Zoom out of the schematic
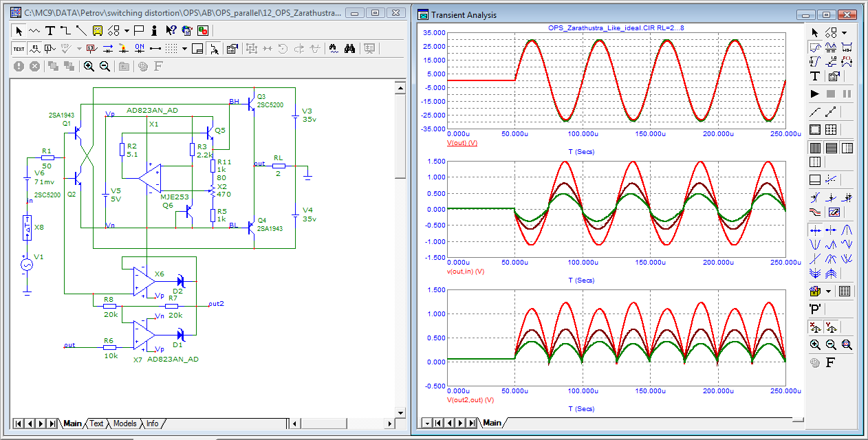The image size is (868, 440). click(x=105, y=66)
